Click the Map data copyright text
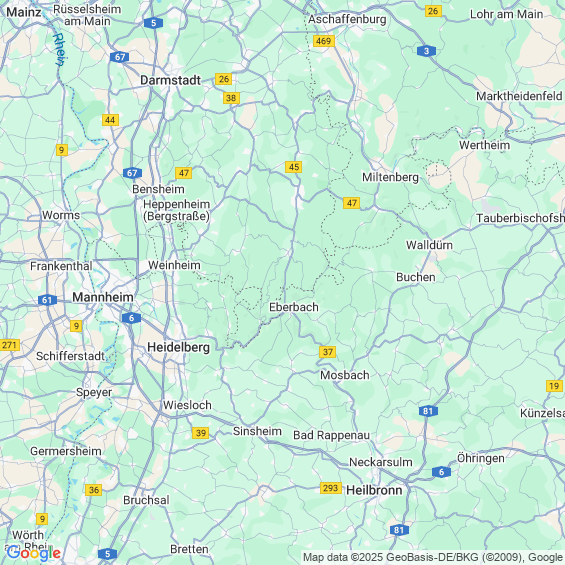The image size is (565, 565). point(433,557)
